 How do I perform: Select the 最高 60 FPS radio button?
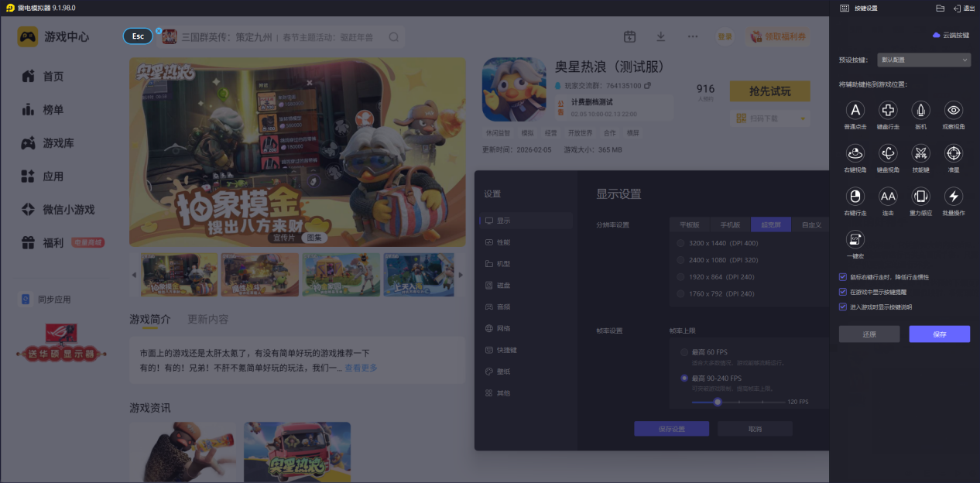(684, 352)
